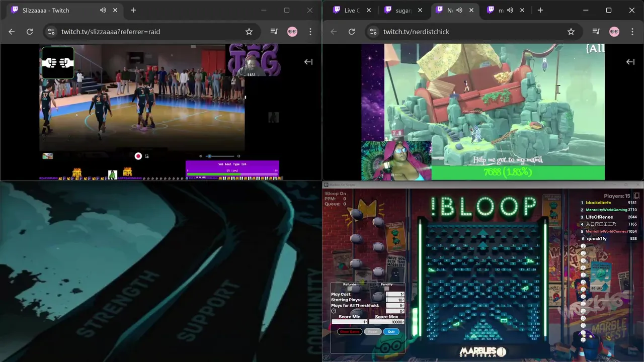Select LifeOfRenee in the Marbles leaderboard
This screenshot has width=644, height=362.
point(599,217)
